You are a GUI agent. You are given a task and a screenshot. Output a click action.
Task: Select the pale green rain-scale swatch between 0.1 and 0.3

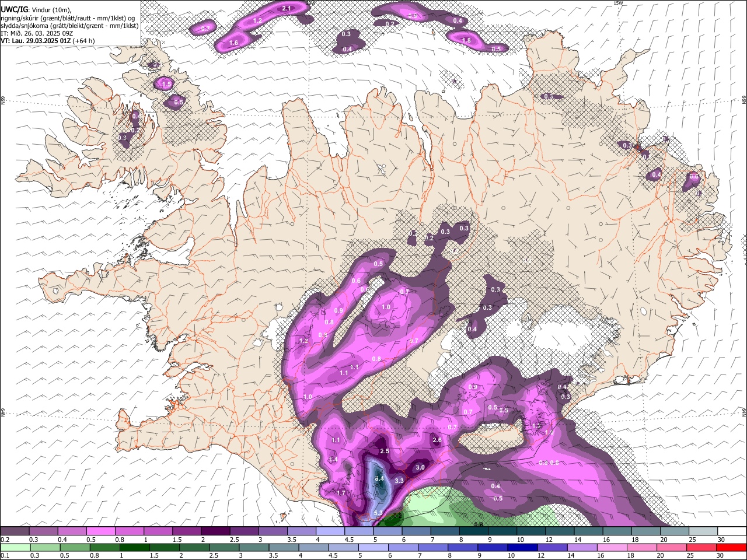pyautogui.click(x=15, y=548)
